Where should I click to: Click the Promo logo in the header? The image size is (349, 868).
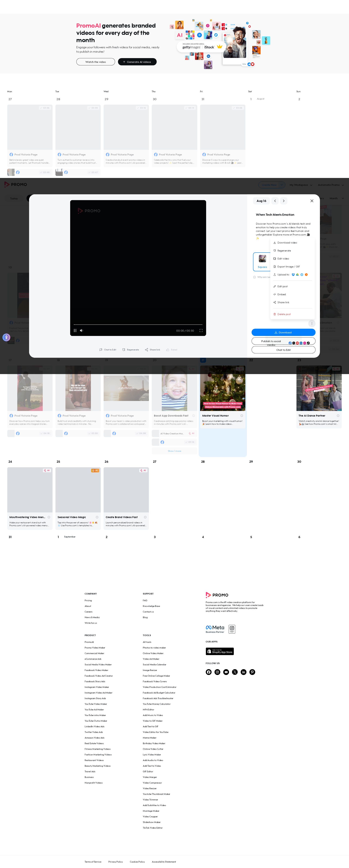[x=15, y=185]
